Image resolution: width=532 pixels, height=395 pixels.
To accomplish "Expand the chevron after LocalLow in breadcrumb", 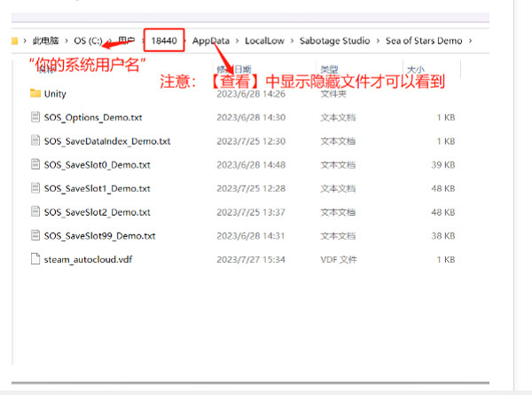I will tap(294, 41).
